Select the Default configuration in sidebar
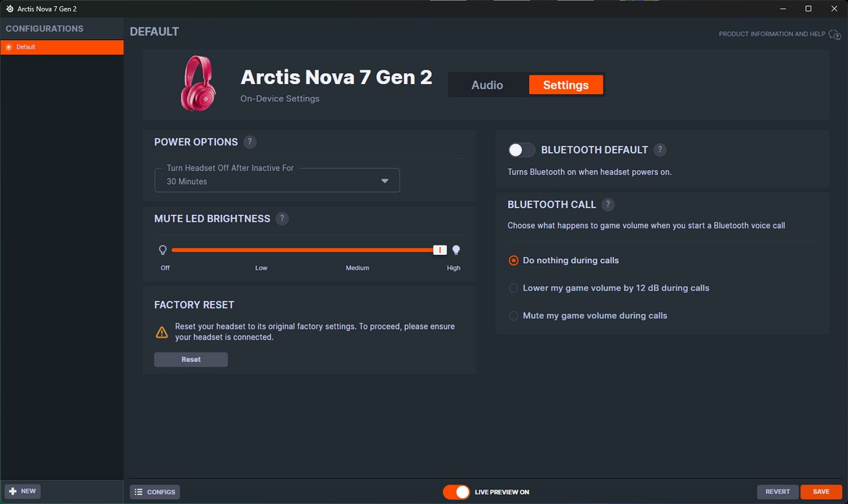Viewport: 848px width, 504px height. 62,47
